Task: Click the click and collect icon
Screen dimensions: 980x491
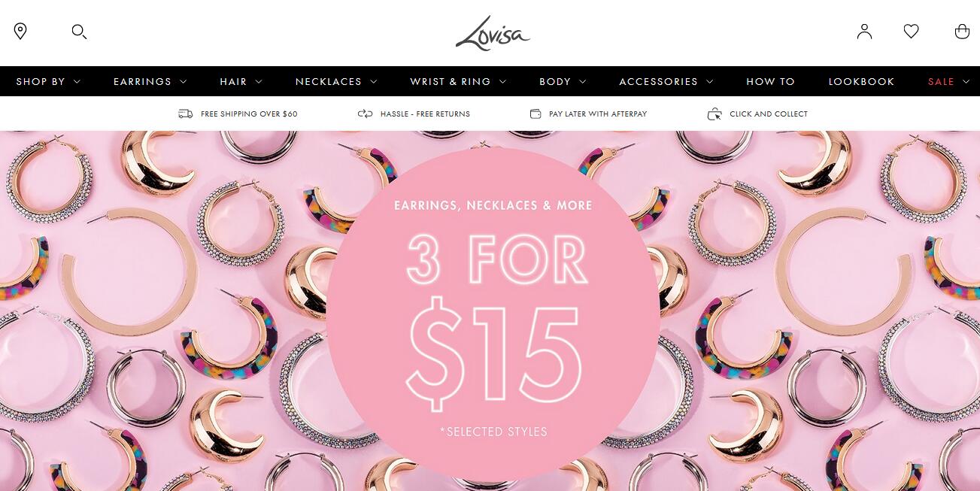Action: point(715,114)
